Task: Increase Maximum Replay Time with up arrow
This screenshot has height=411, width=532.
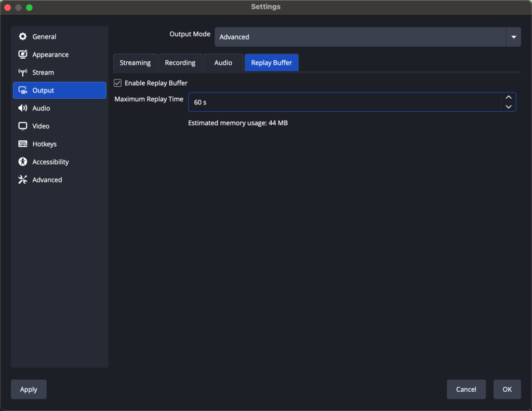Action: (x=509, y=97)
